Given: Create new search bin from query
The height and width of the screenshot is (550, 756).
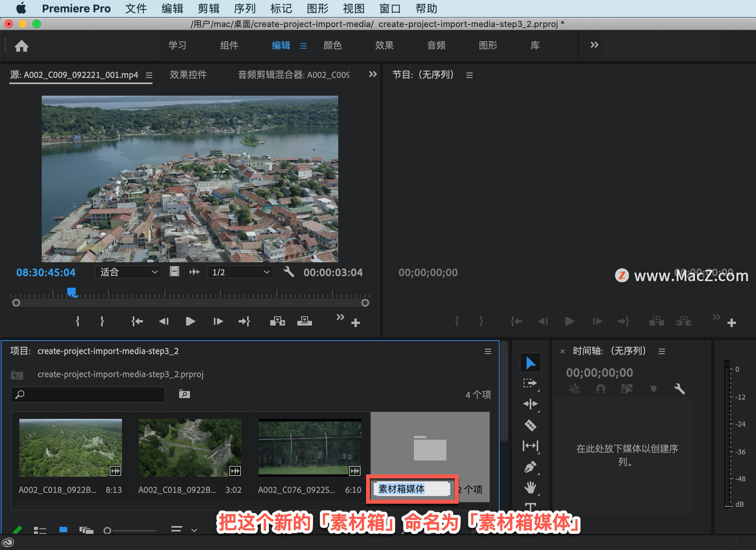Looking at the screenshot, I should 184,394.
